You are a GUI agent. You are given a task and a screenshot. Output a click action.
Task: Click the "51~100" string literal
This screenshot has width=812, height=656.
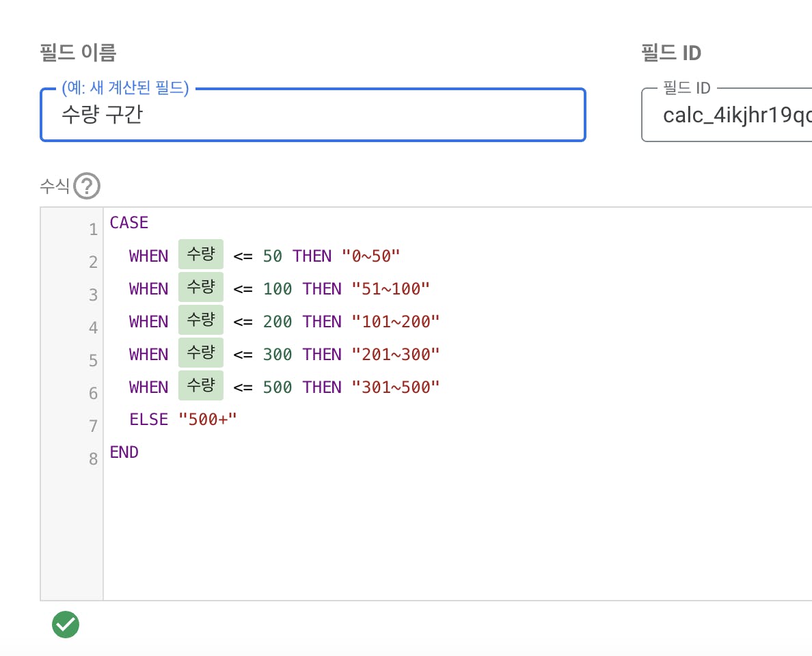click(390, 289)
